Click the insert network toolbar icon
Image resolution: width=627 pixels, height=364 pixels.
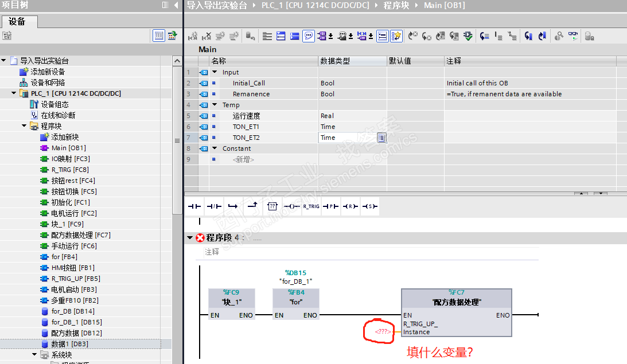click(193, 36)
